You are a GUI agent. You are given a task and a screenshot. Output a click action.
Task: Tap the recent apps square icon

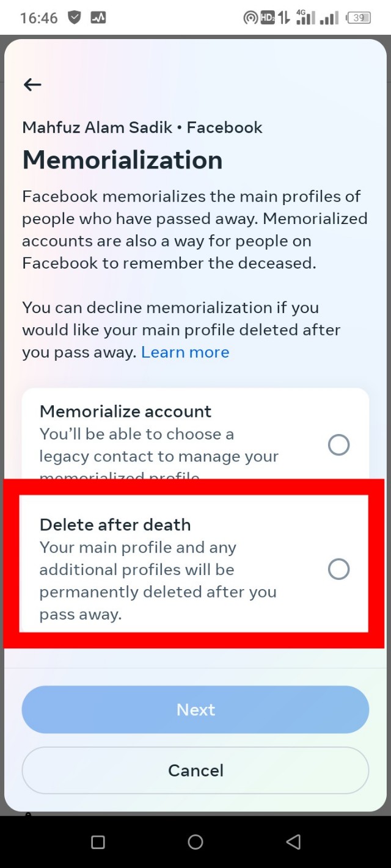point(98,842)
